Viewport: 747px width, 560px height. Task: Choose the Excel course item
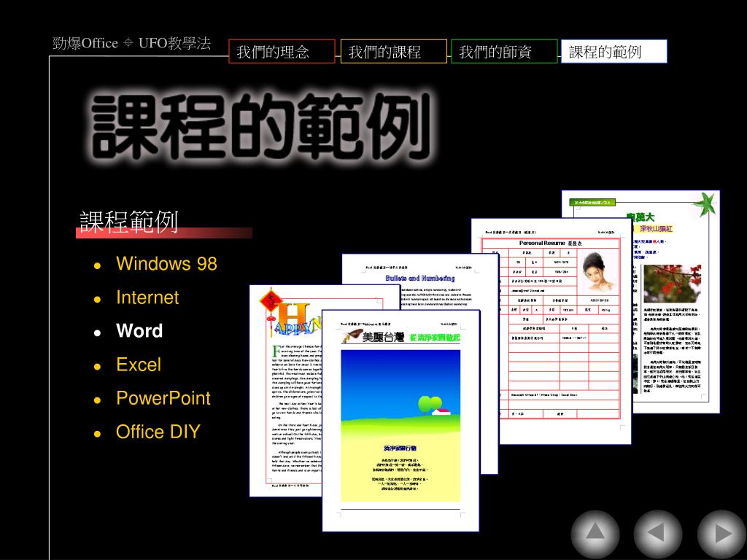point(138,365)
